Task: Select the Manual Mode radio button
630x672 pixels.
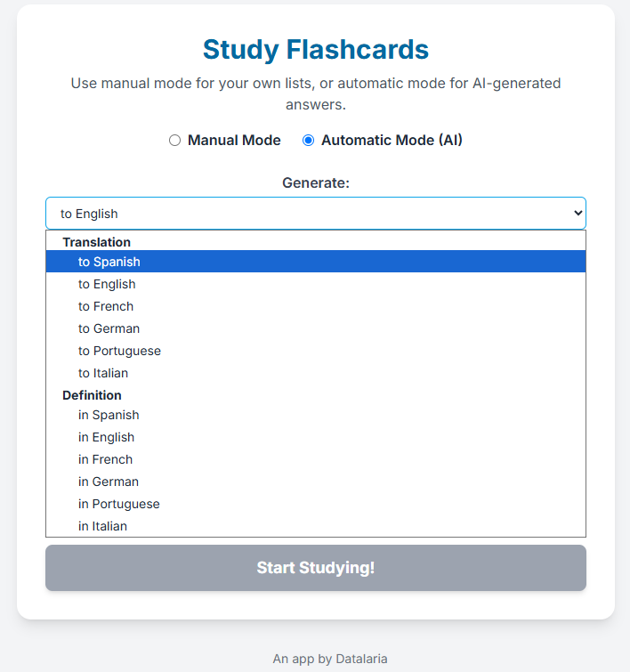Action: [174, 140]
